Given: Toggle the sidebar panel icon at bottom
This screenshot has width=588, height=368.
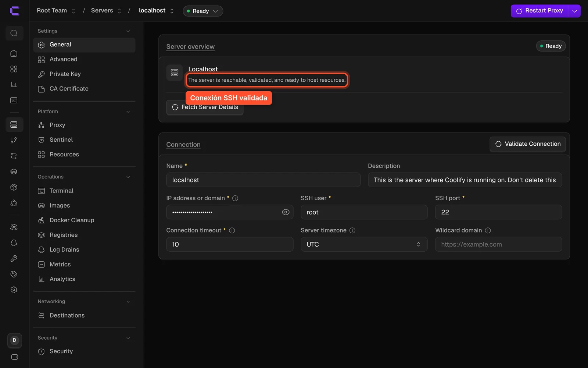Looking at the screenshot, I should (x=15, y=357).
